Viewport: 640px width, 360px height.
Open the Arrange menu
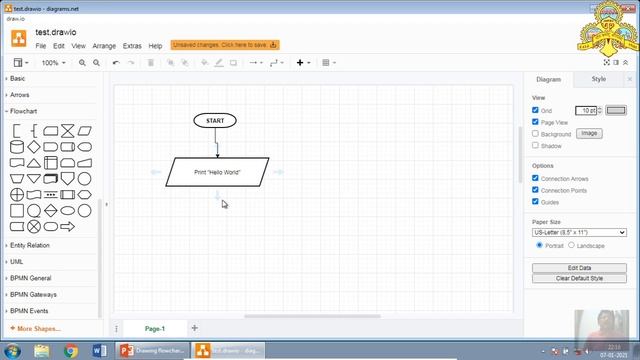[x=104, y=46]
